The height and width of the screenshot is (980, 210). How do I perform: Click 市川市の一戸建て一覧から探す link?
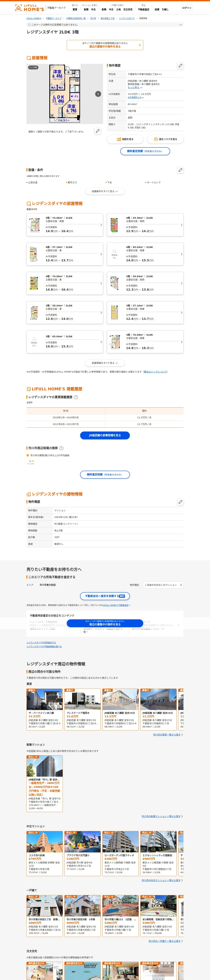165,941
